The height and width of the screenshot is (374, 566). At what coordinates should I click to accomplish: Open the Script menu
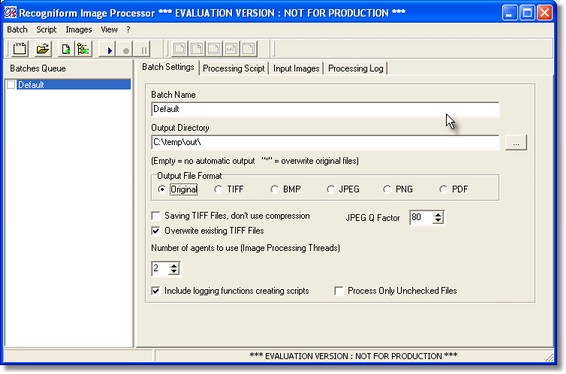coord(46,30)
